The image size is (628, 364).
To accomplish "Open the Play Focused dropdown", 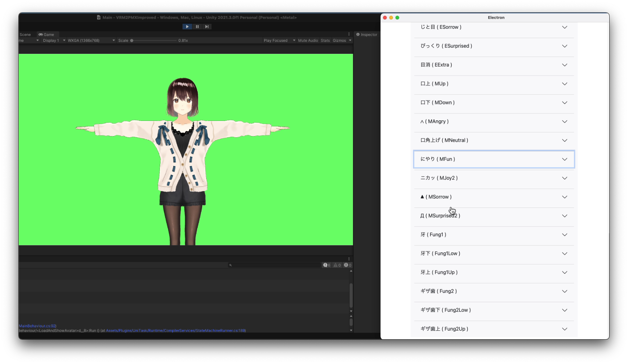I will point(279,40).
